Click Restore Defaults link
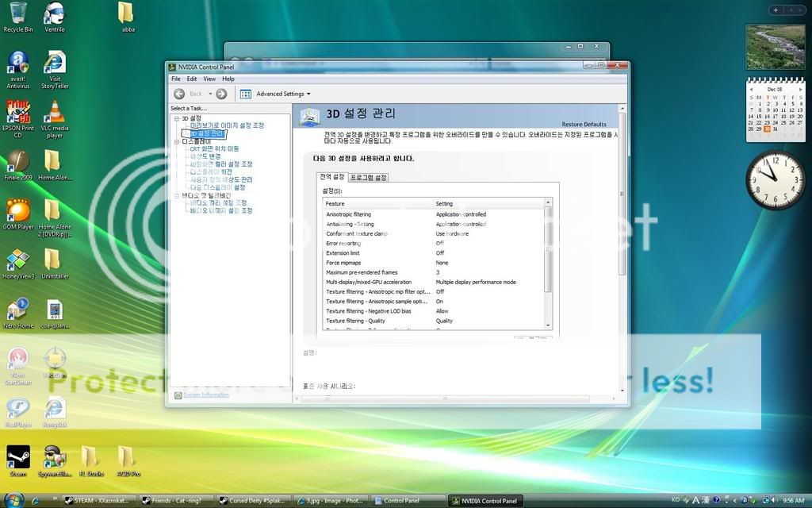Image resolution: width=812 pixels, height=508 pixels. pyautogui.click(x=584, y=125)
